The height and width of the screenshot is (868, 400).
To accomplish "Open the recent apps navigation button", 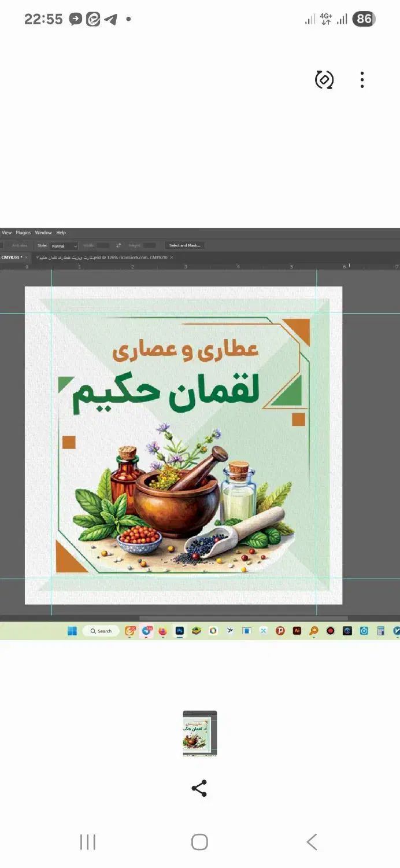I will tap(88, 842).
